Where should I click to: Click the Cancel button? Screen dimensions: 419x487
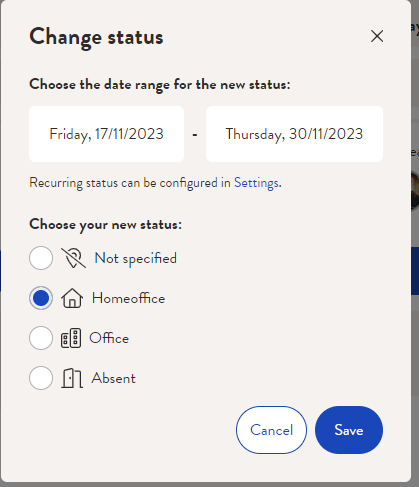point(271,430)
